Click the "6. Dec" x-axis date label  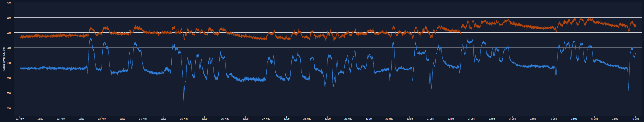[635, 119]
